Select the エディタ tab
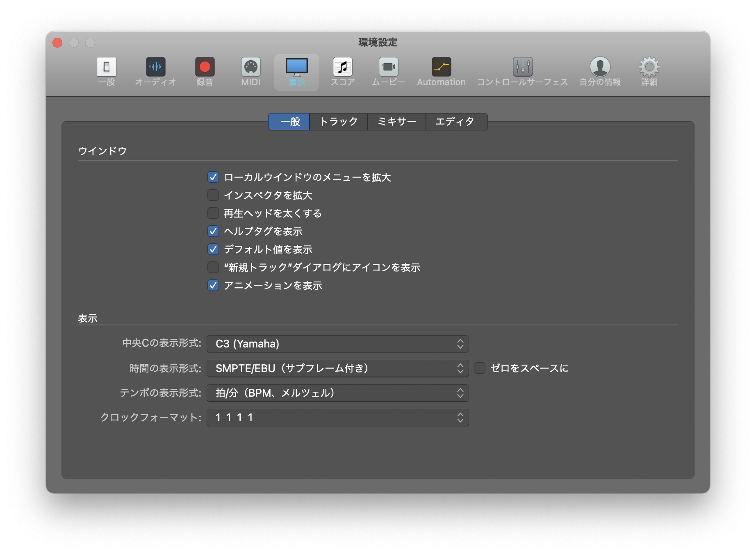 tap(455, 122)
